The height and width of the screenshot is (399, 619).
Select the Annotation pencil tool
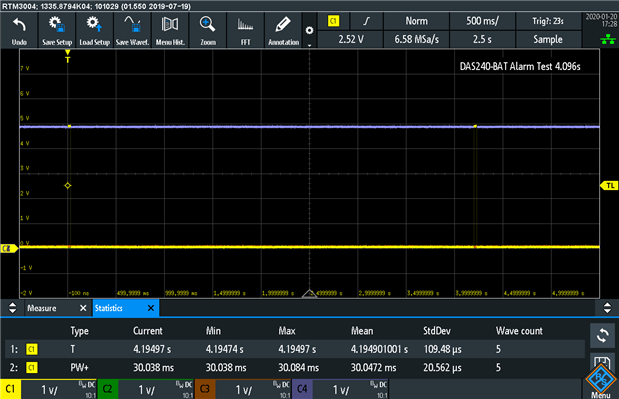(283, 31)
